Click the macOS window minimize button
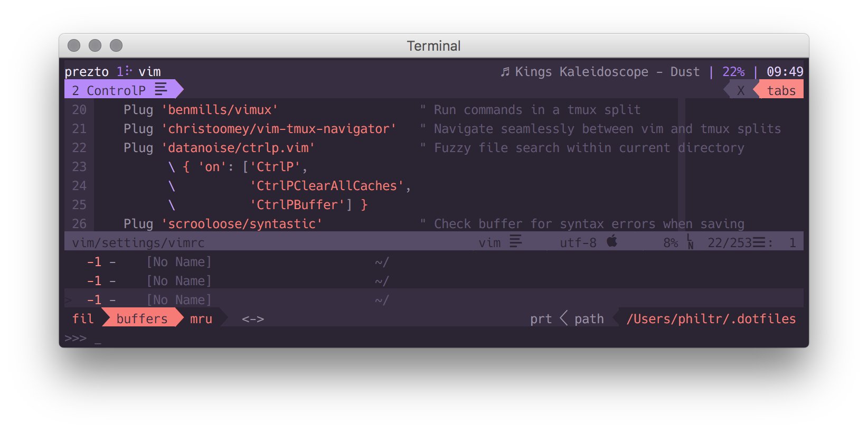This screenshot has width=868, height=432. coord(95,46)
